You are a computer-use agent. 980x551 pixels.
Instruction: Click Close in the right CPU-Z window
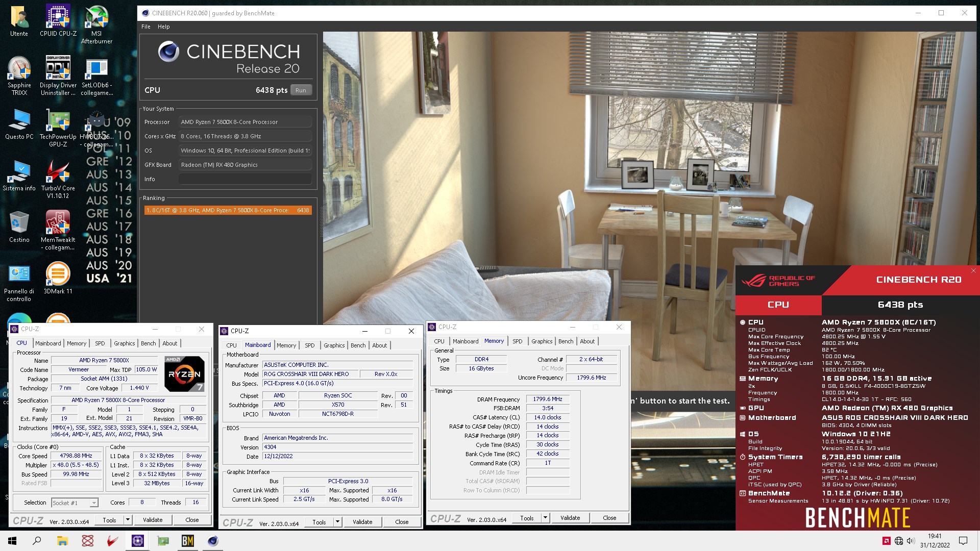tap(609, 518)
